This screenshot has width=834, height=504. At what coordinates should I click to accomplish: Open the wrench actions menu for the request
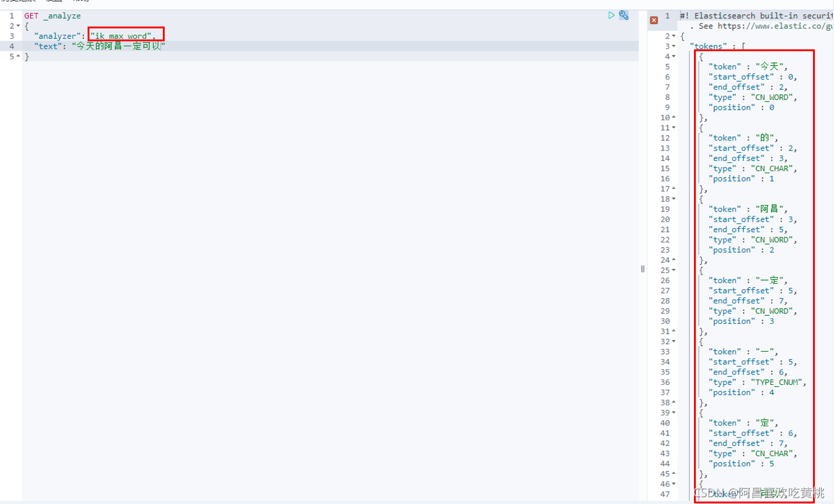624,15
